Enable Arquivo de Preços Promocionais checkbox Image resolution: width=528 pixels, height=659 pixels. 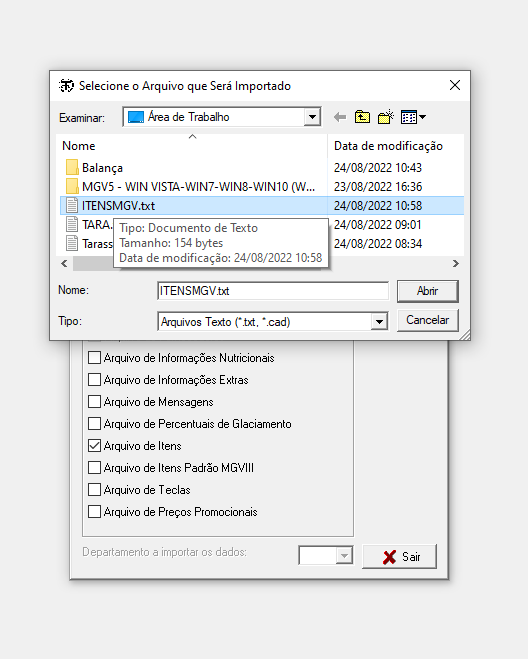click(x=95, y=511)
